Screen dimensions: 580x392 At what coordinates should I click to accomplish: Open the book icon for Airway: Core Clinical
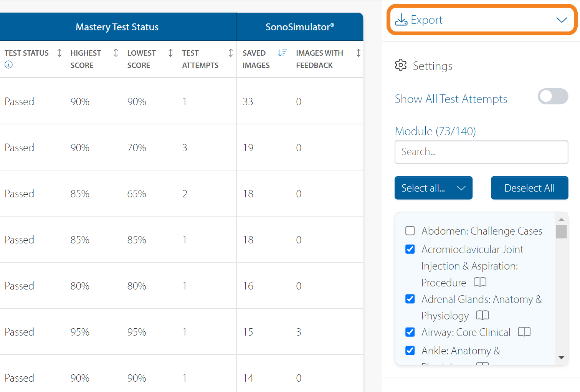[x=524, y=332]
